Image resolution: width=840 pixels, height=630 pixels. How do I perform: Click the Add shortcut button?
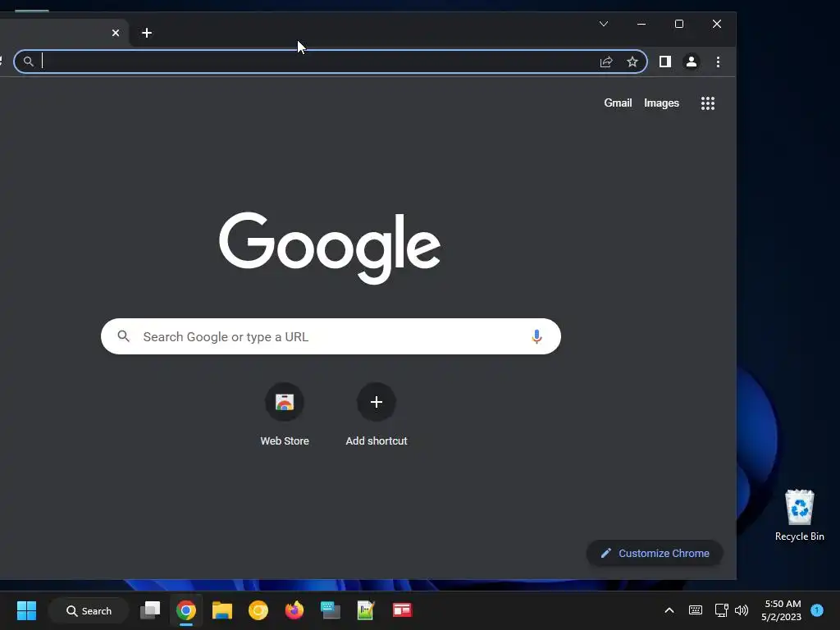point(376,415)
